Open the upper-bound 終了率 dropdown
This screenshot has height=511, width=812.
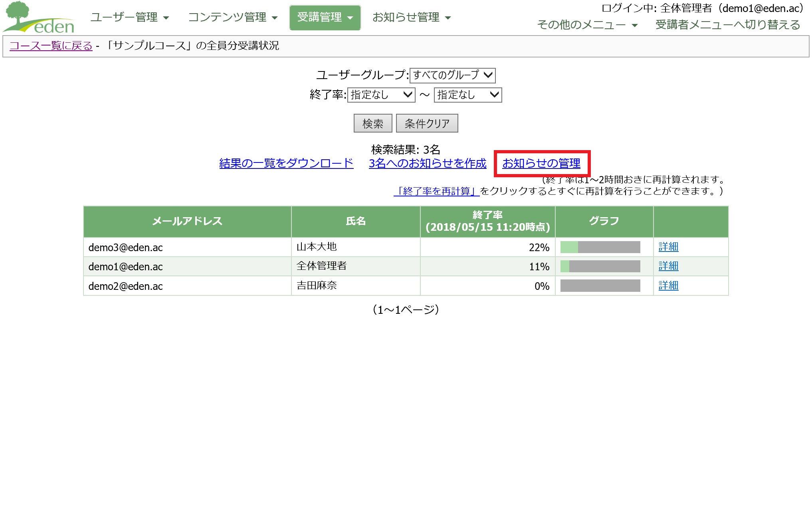pos(467,95)
